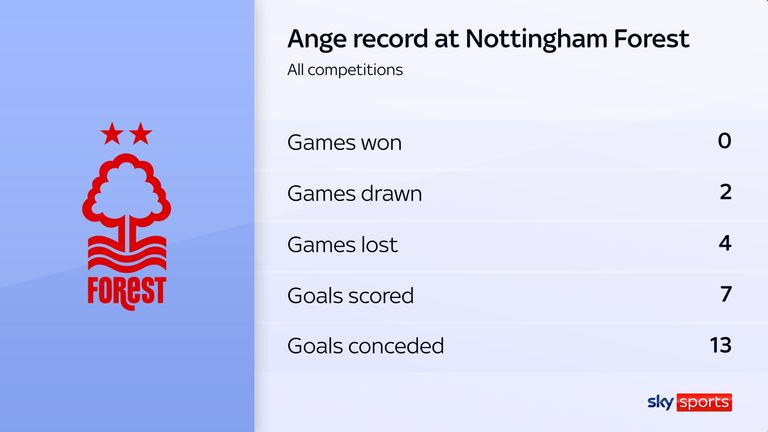Viewport: 768px width, 432px height.
Task: Select the 'Games drawn' row label
Action: coord(354,193)
